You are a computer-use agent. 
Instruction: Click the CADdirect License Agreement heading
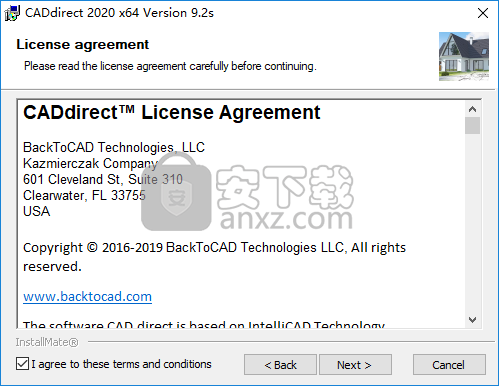[x=172, y=112]
